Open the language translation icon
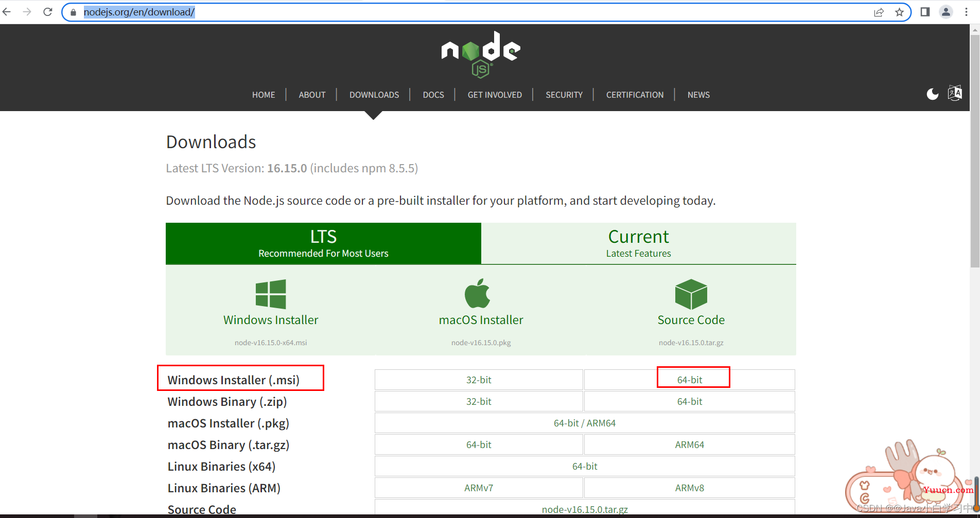Viewport: 980px width, 518px height. coord(955,93)
